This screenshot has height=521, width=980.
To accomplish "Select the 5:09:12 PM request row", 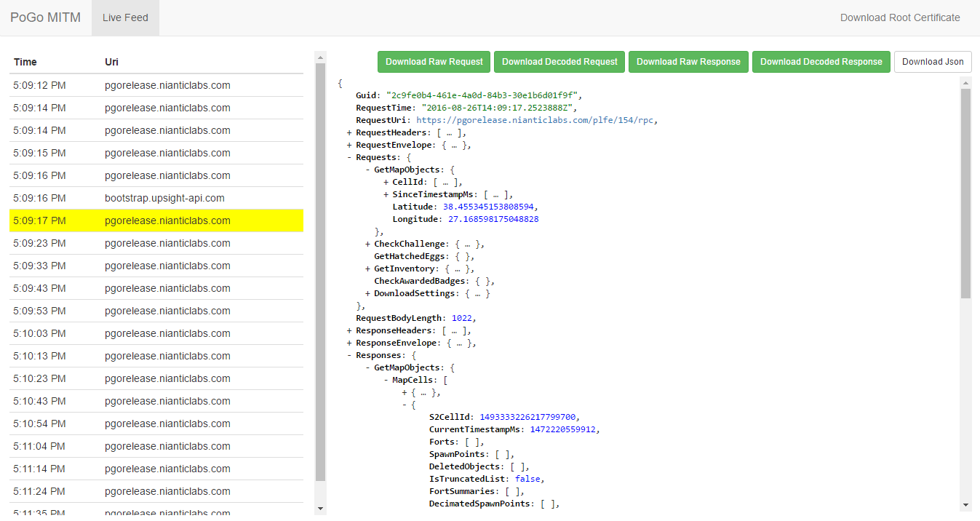I will click(156, 85).
